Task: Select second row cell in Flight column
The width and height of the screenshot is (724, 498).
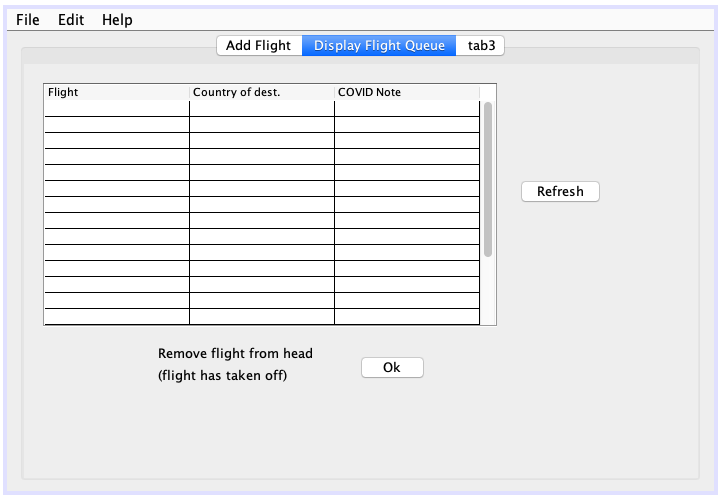Action: click(116, 124)
